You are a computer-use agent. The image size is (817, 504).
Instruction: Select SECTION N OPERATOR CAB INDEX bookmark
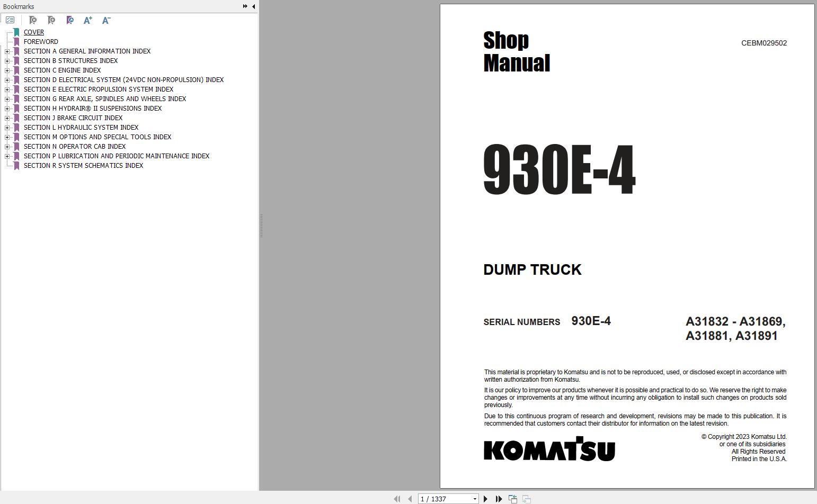(75, 147)
